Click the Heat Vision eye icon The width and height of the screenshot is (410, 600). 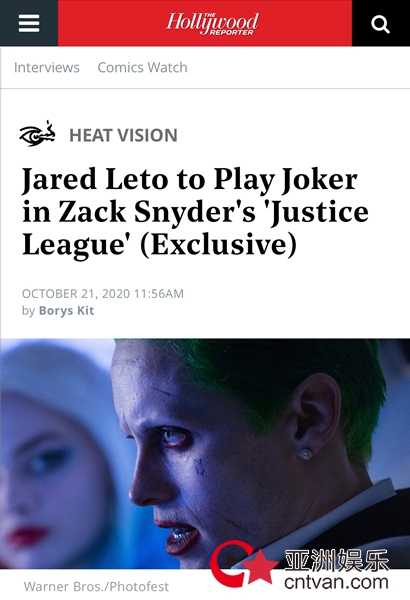37,134
